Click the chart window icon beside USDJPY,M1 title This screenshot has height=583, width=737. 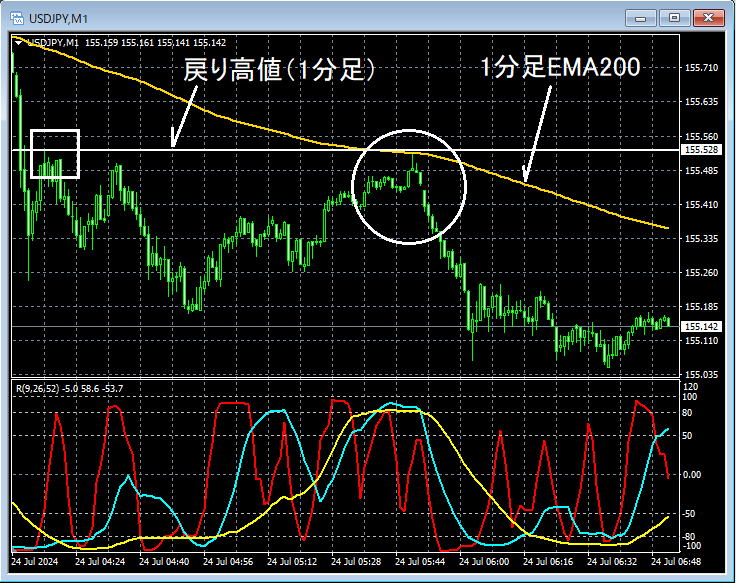[x=17, y=19]
